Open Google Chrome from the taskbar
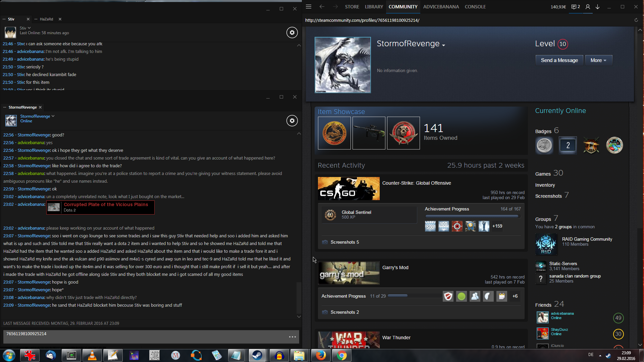This screenshot has height=362, width=644. 341,355
